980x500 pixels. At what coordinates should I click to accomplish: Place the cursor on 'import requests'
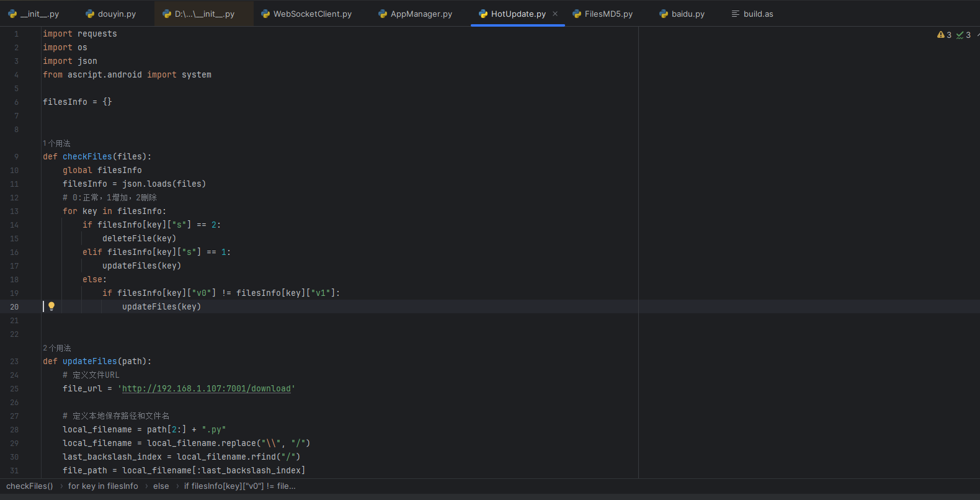(80, 33)
